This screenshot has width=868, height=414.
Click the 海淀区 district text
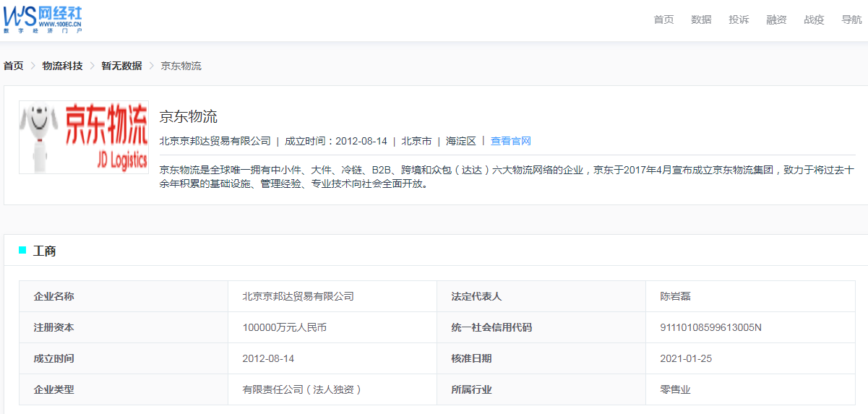pyautogui.click(x=461, y=141)
